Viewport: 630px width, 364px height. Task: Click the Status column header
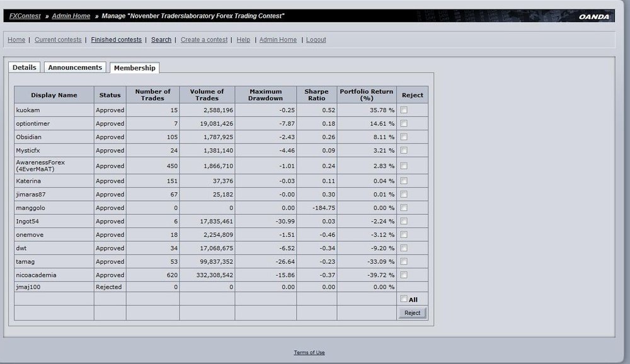(110, 95)
